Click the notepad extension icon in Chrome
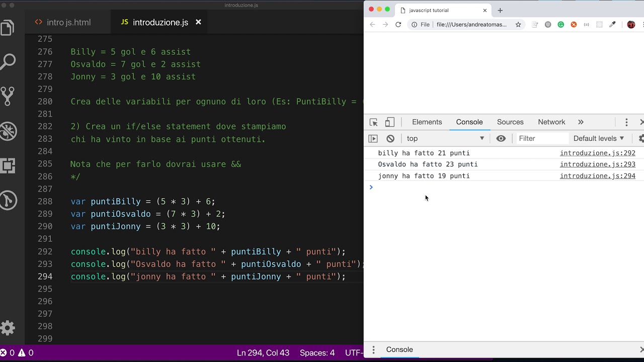Screen dimensions: 644x362 (x=535, y=24)
